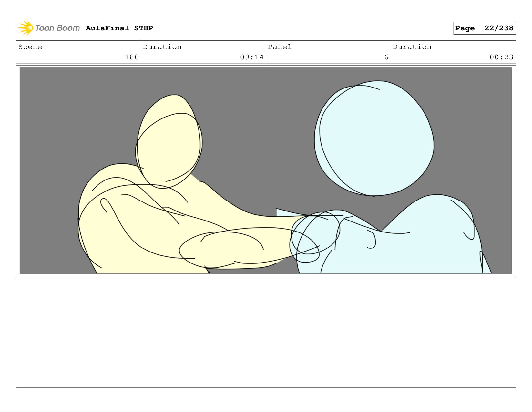Viewport: 532px width, 412px height.
Task: Click the empty notes box below the panel
Action: click(x=266, y=333)
